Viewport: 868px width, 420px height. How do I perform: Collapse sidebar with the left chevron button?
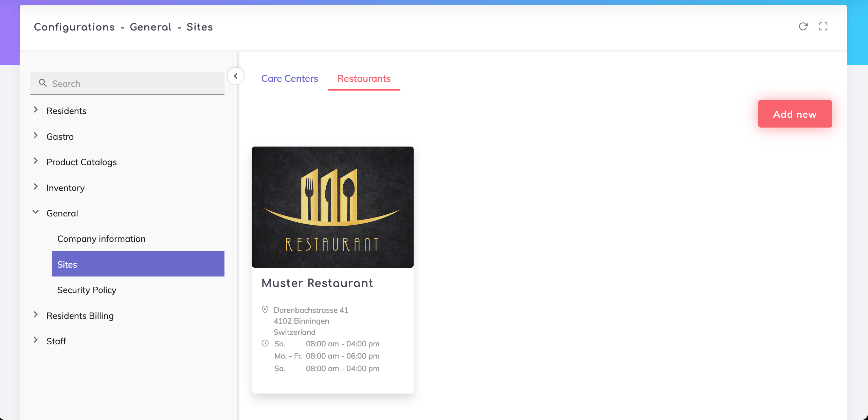click(235, 76)
